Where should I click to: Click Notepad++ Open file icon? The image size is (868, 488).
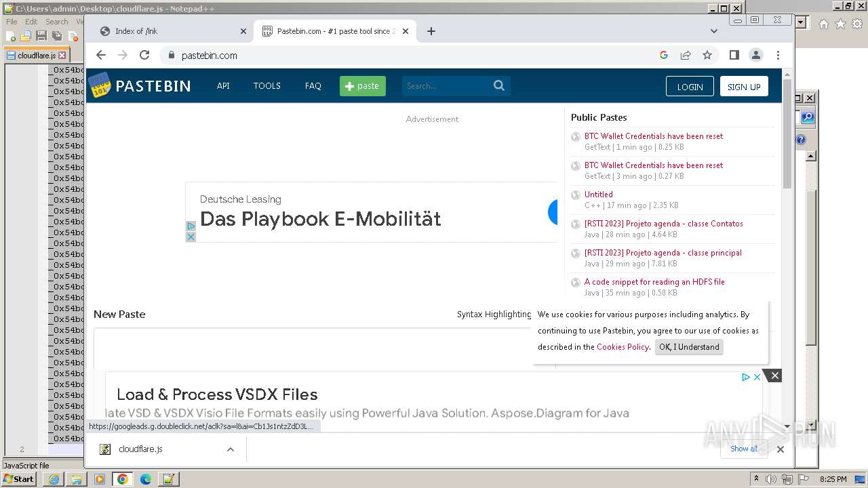[x=26, y=36]
